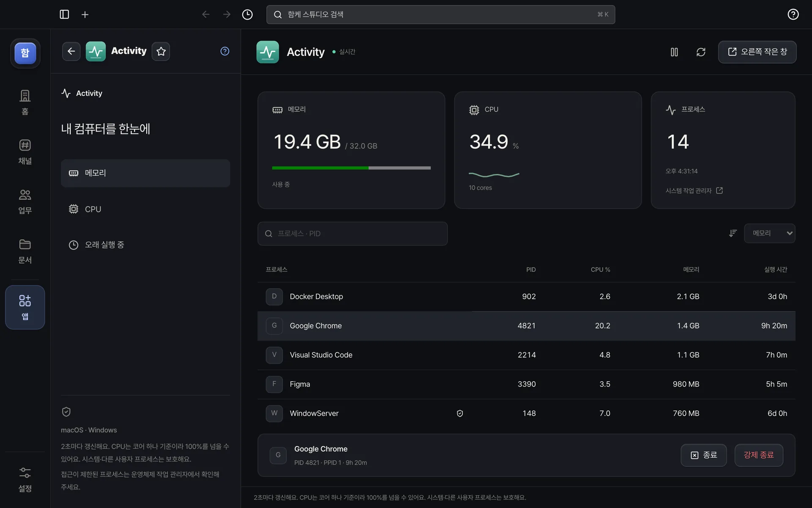Open 시스템 작업 관리자 link
The image size is (812, 508).
(694, 191)
